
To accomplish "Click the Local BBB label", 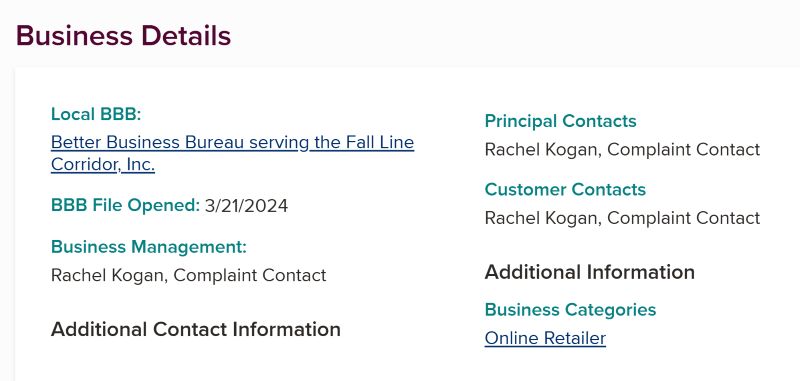I will click(x=96, y=114).
